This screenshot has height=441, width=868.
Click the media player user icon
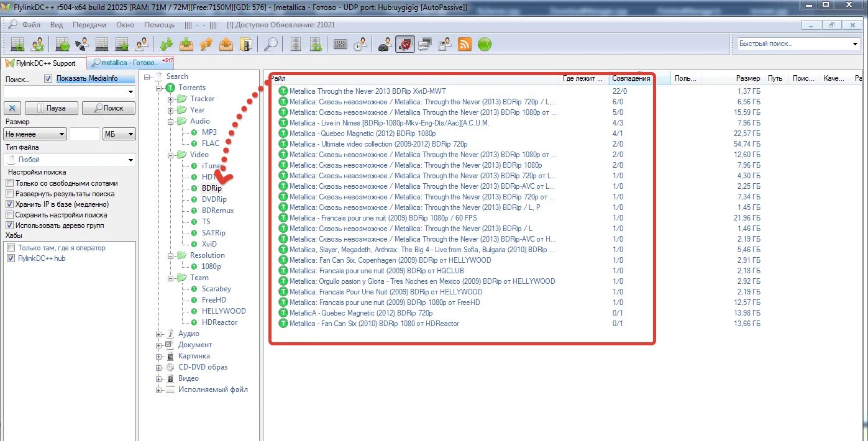coord(445,44)
